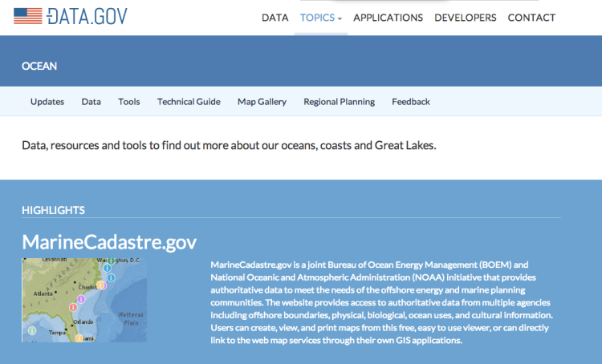The image size is (602, 364).
Task: Open the DATA menu item
Action: tap(275, 18)
